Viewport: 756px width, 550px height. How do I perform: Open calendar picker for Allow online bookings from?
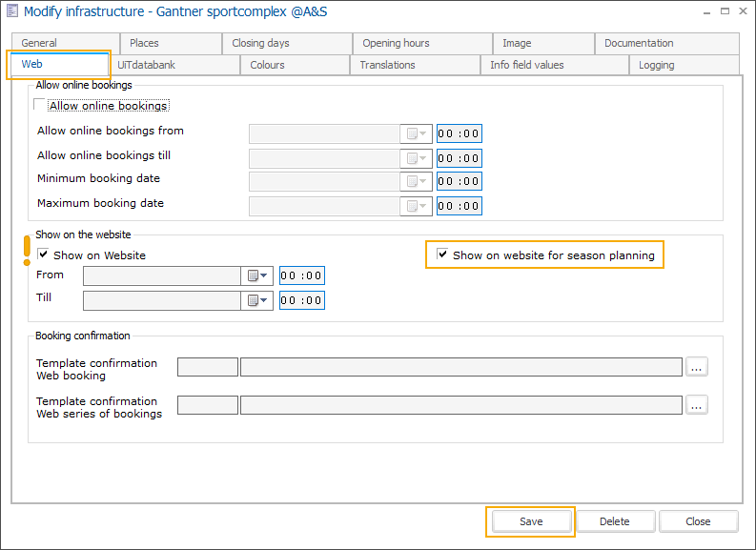click(416, 133)
